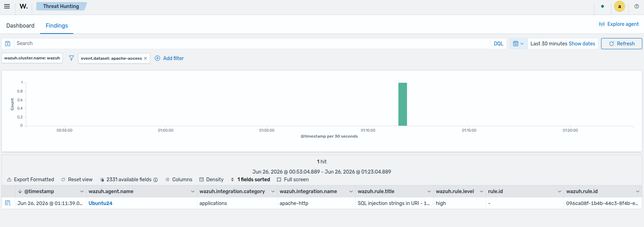This screenshot has height=227, width=644.
Task: Open the Ubuntu24 agent link
Action: [100, 203]
